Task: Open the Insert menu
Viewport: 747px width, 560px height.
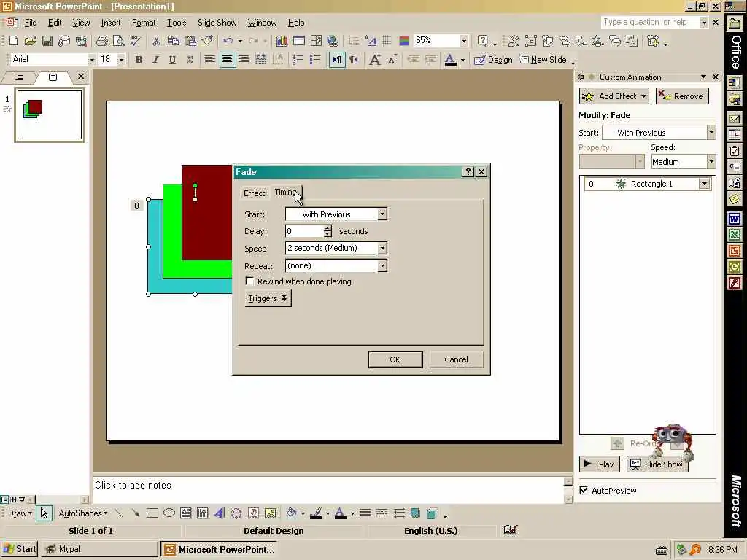Action: (111, 23)
